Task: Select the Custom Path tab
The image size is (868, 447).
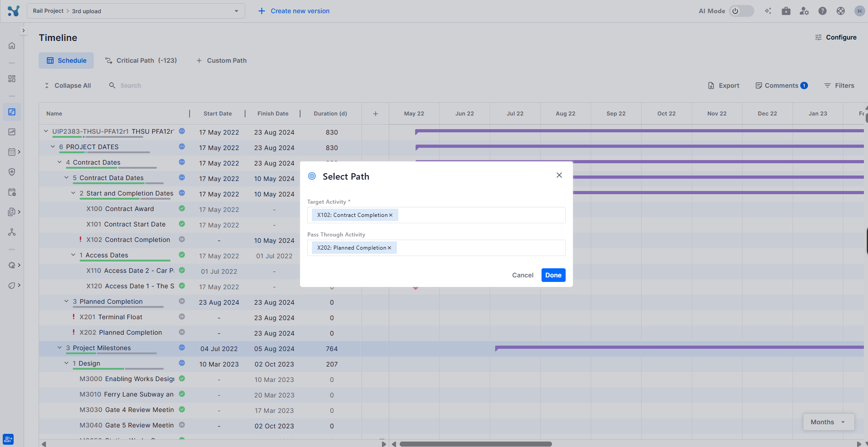Action: pos(221,60)
